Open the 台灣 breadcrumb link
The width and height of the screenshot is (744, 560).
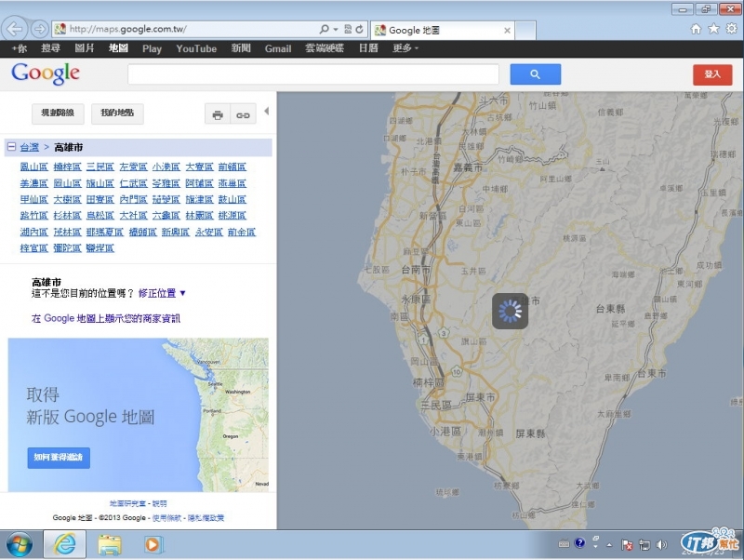30,147
